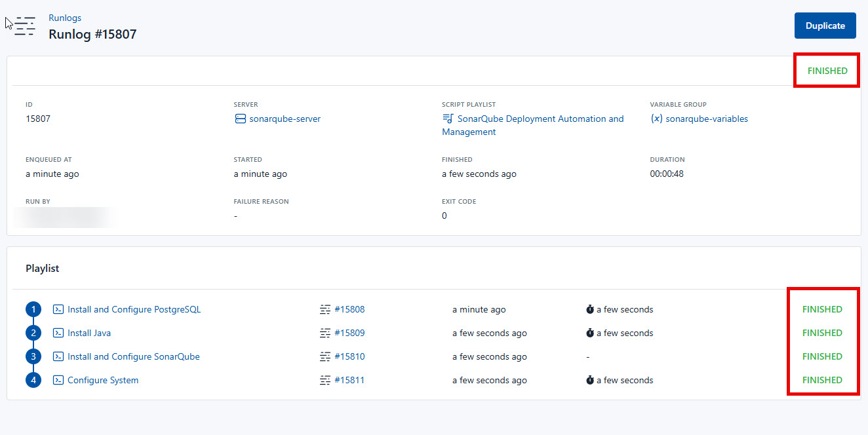The image size is (868, 435).
Task: Open runlog #15811
Action: (349, 380)
